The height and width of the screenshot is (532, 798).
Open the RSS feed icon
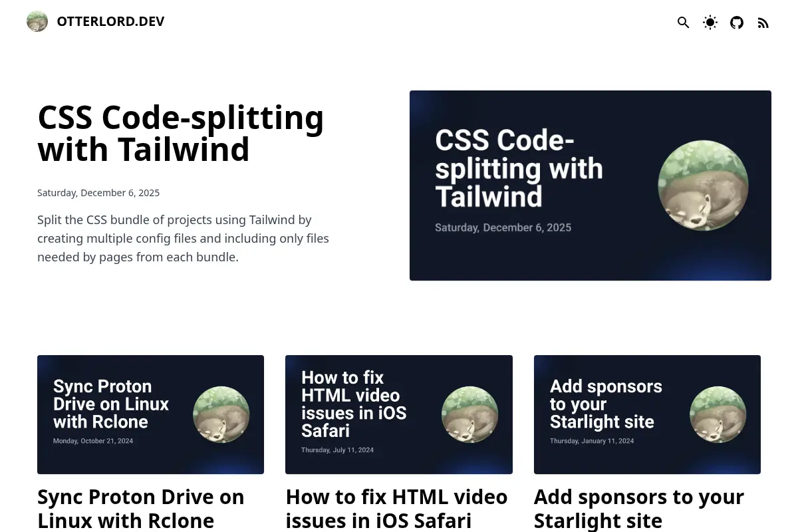coord(763,23)
